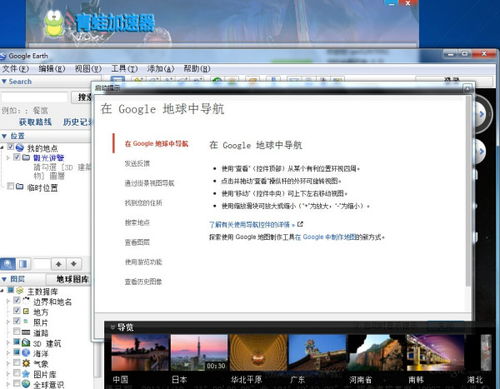Click the 获取路线 link
This screenshot has height=389, width=500.
pyautogui.click(x=35, y=122)
